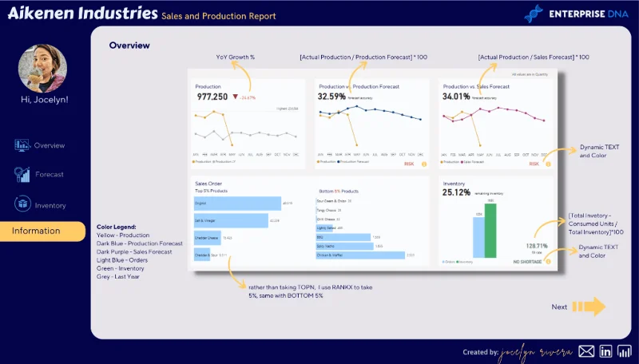Click Jocelyn's profile photo
639x364 pixels.
[x=43, y=69]
